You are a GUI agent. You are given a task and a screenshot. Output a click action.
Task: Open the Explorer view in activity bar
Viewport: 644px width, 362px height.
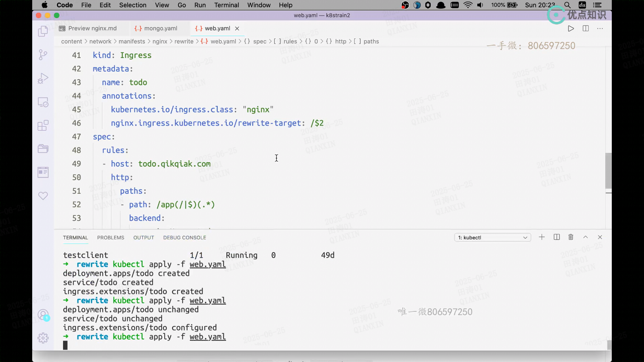pos(43,32)
